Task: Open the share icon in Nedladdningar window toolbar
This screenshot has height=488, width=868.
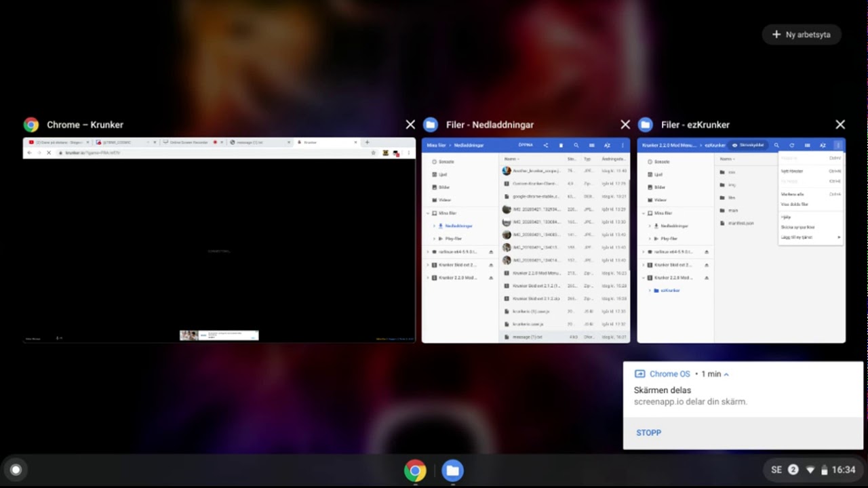Action: tap(546, 145)
